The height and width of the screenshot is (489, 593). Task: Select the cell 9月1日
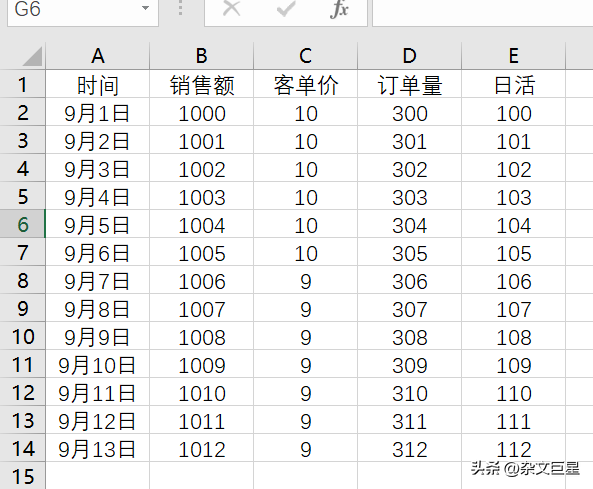coord(98,112)
